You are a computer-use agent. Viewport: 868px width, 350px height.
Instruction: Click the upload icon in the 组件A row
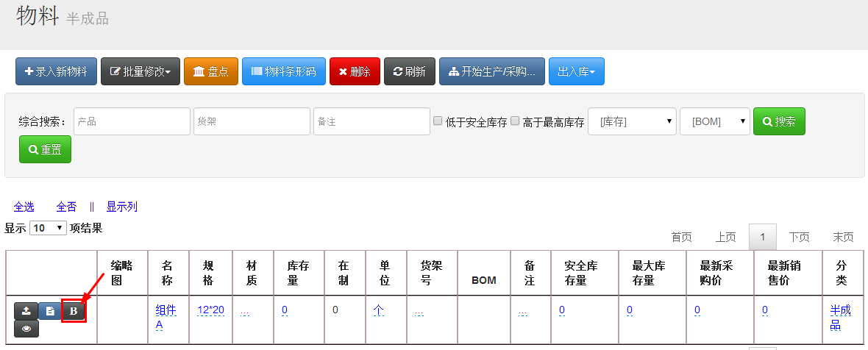point(25,311)
